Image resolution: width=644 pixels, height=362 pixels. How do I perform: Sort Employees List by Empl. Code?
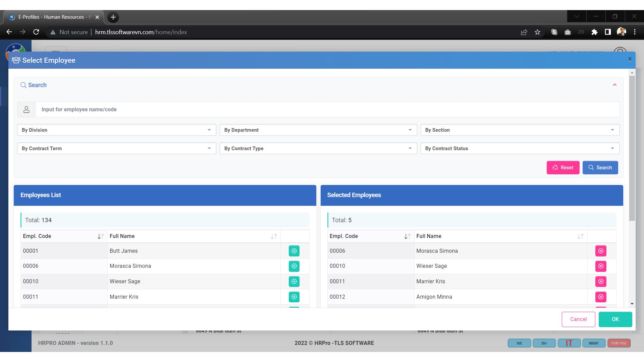pyautogui.click(x=100, y=236)
